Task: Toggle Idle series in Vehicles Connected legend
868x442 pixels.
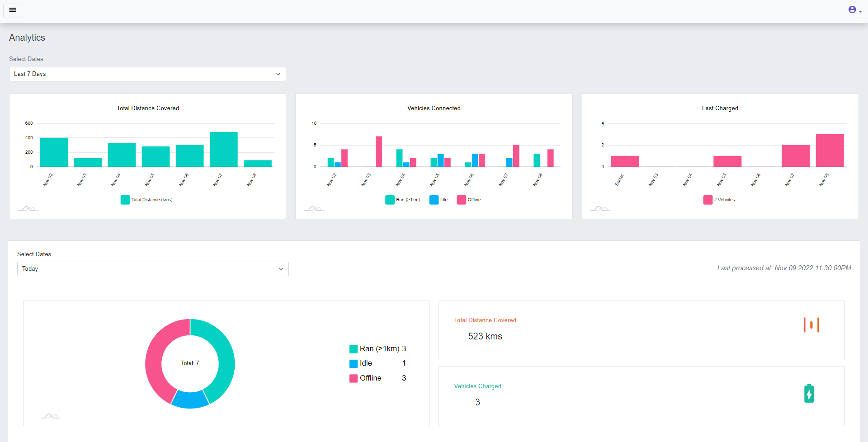Action: (x=439, y=200)
